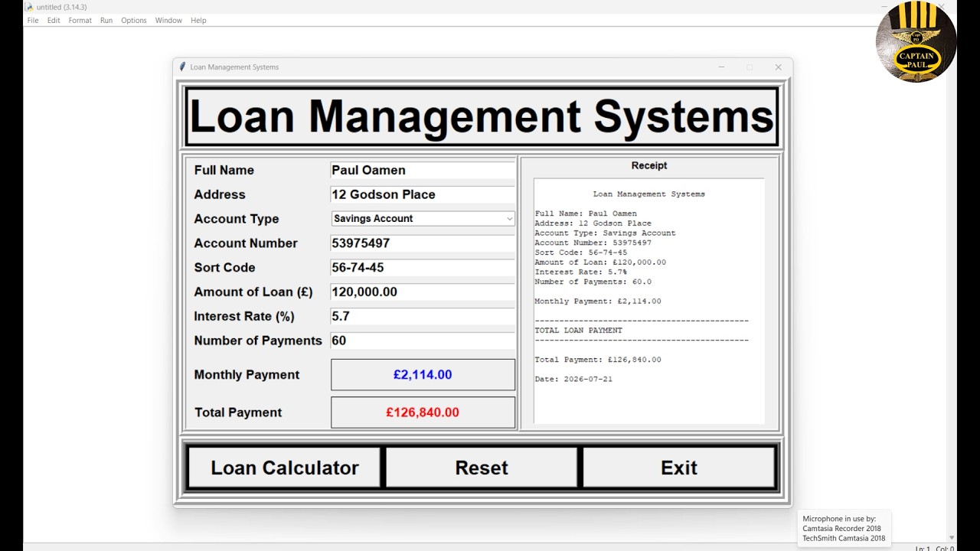Image resolution: width=980 pixels, height=551 pixels.
Task: Open the Window menu
Action: tap(168, 21)
